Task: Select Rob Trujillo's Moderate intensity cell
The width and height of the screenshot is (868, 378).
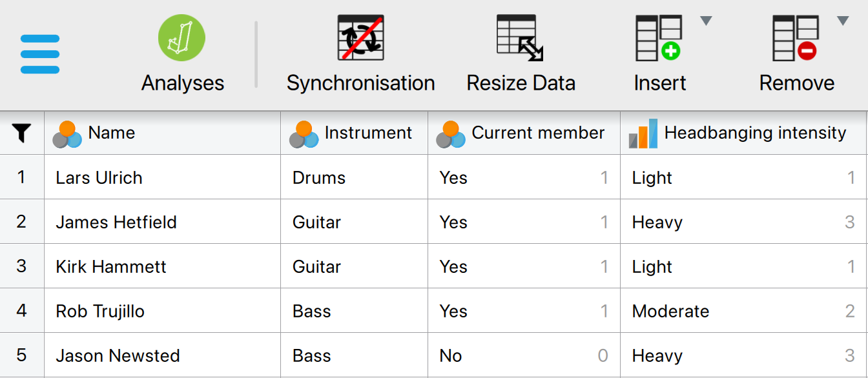Action: [x=744, y=311]
